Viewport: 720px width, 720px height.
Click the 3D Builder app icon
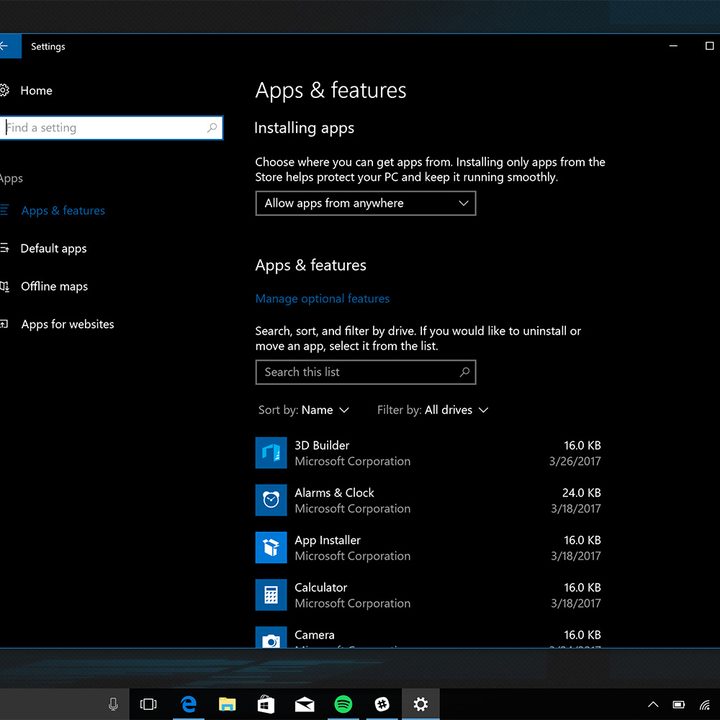(x=271, y=453)
